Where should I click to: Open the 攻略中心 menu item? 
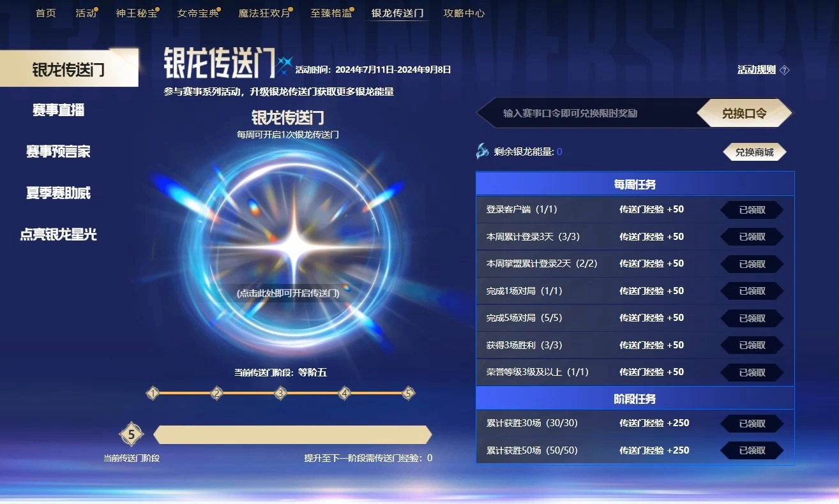(464, 12)
